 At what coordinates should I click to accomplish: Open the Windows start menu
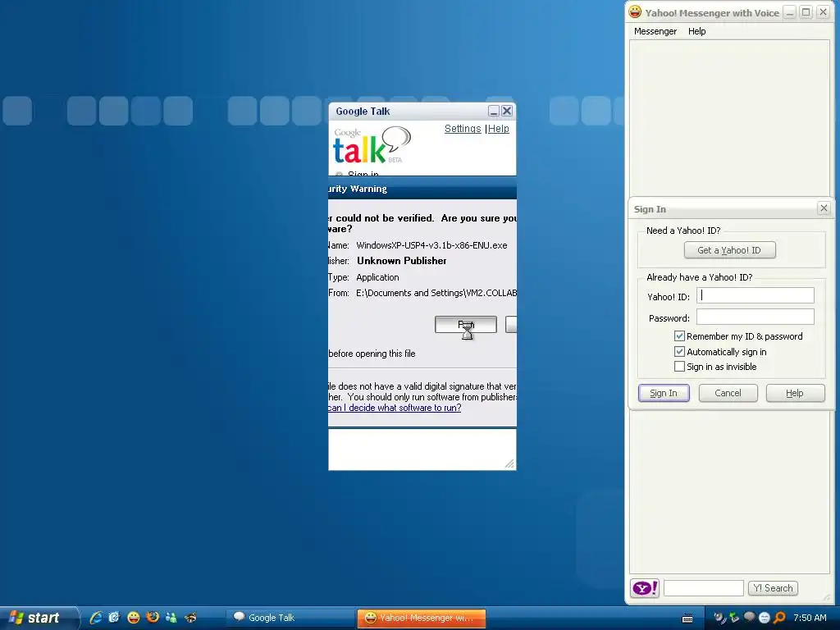coord(39,618)
